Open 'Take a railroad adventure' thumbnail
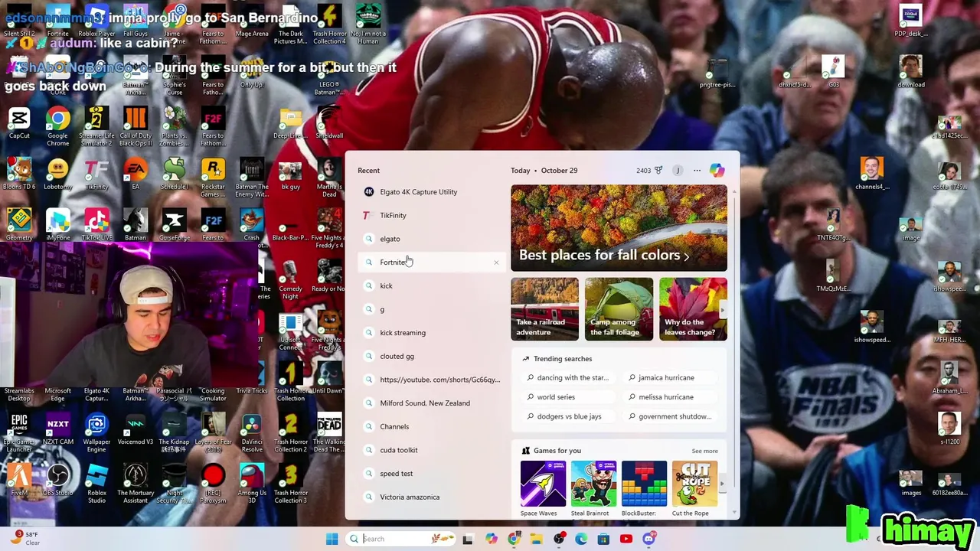 (544, 309)
